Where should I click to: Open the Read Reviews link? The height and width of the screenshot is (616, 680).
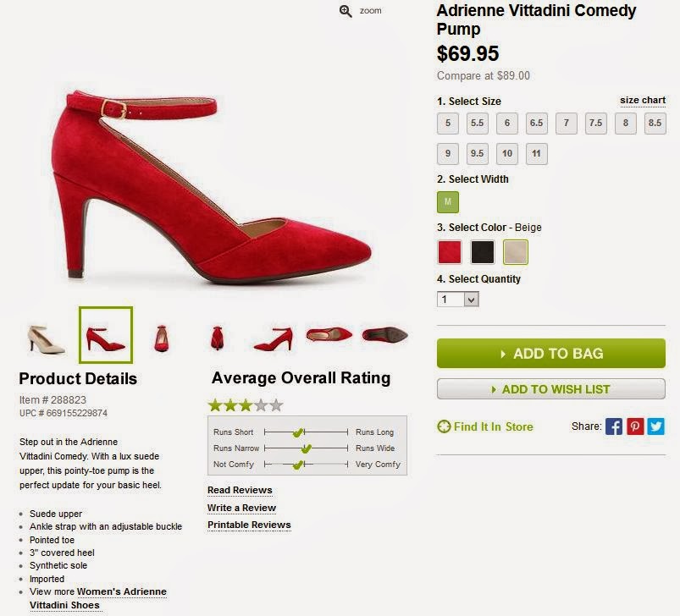click(x=240, y=490)
